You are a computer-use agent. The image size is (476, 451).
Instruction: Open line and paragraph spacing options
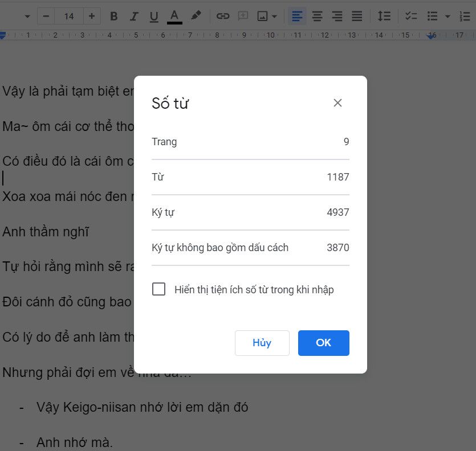[x=384, y=16]
